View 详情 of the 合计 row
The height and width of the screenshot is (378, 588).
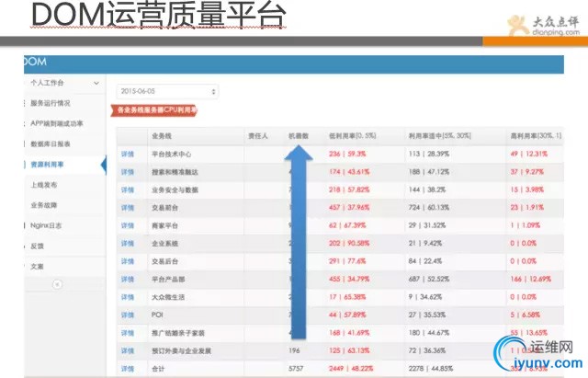point(128,369)
